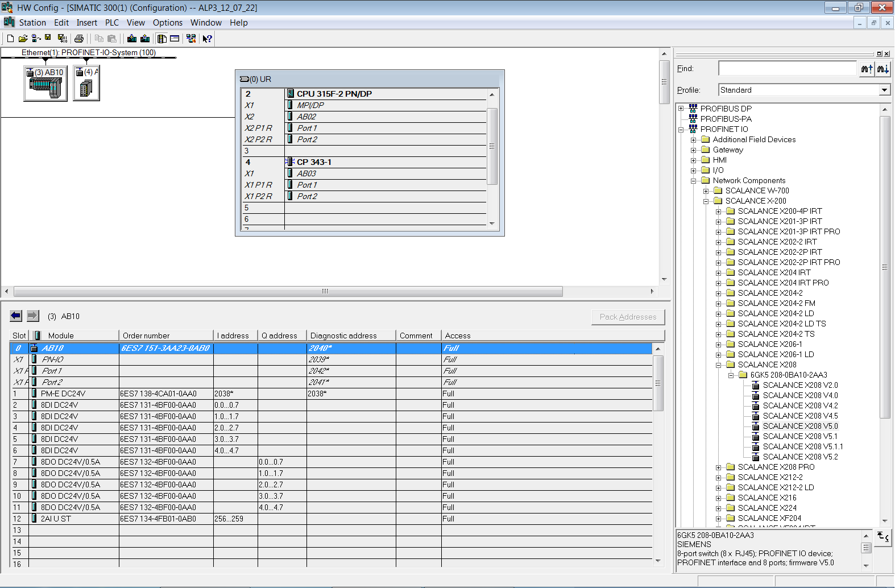Click the Print toolbar icon
The width and height of the screenshot is (895, 588).
(79, 39)
